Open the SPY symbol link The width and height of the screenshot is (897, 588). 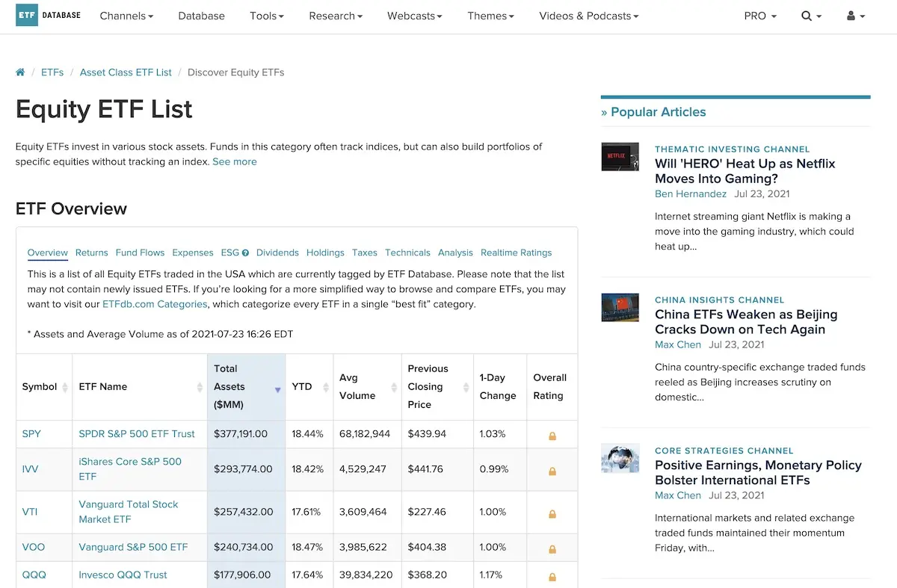click(x=31, y=433)
